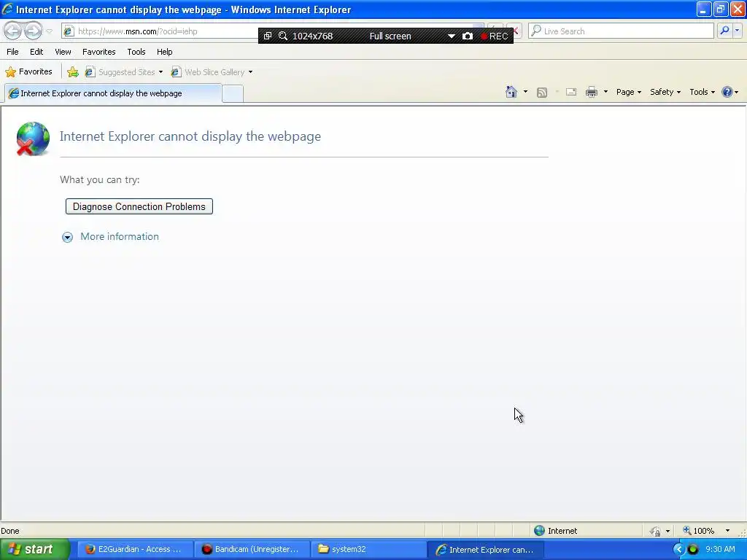Expand More information arrow icon
Viewport: 747px width, 560px height.
[x=68, y=237]
